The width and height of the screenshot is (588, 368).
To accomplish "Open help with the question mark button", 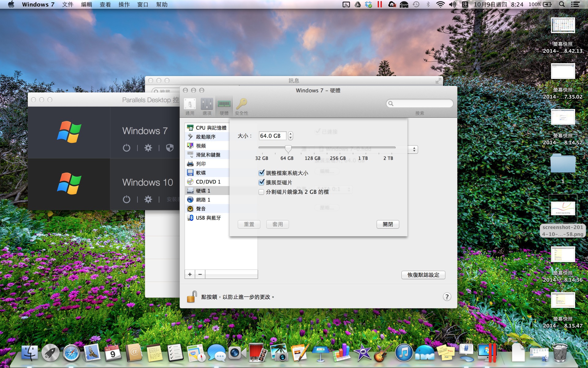I will coord(447,297).
